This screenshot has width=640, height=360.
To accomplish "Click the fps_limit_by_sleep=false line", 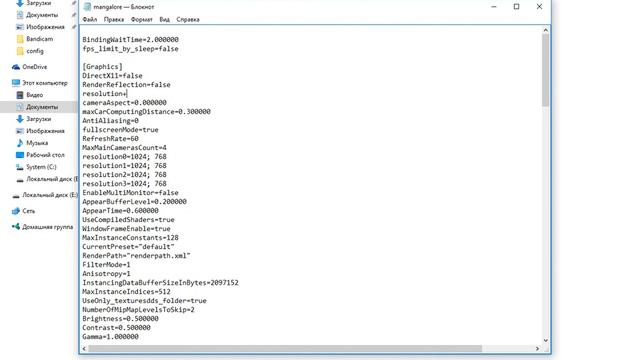I will 131,49.
